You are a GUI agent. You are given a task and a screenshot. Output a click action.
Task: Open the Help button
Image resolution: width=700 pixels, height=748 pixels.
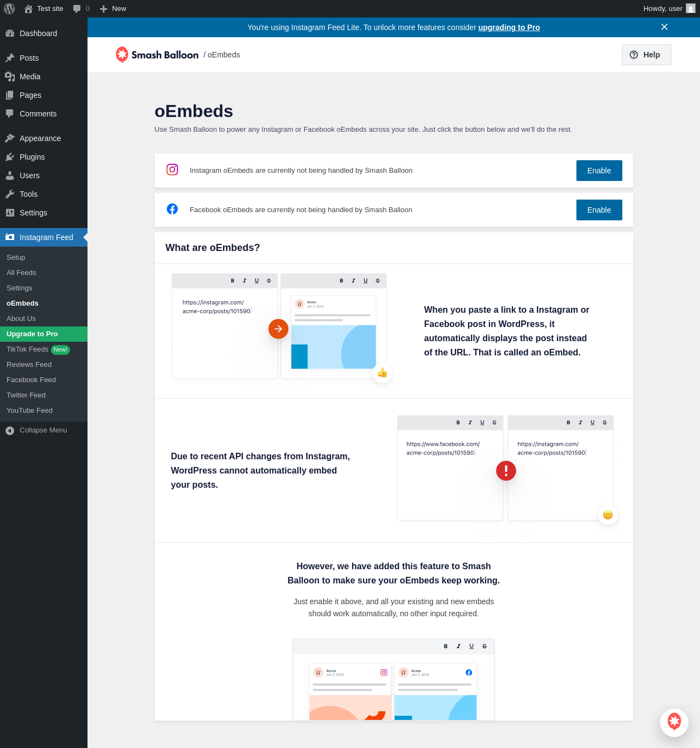coord(646,55)
